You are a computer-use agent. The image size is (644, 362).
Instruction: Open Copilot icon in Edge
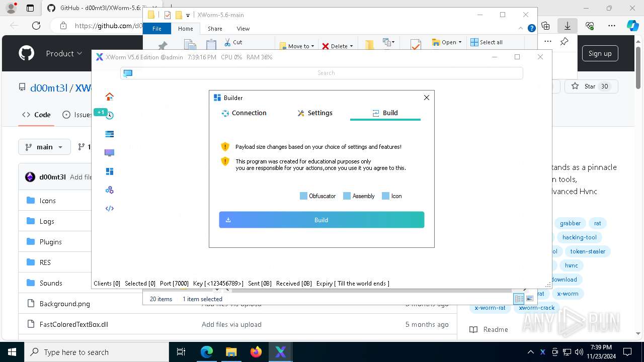tap(632, 26)
